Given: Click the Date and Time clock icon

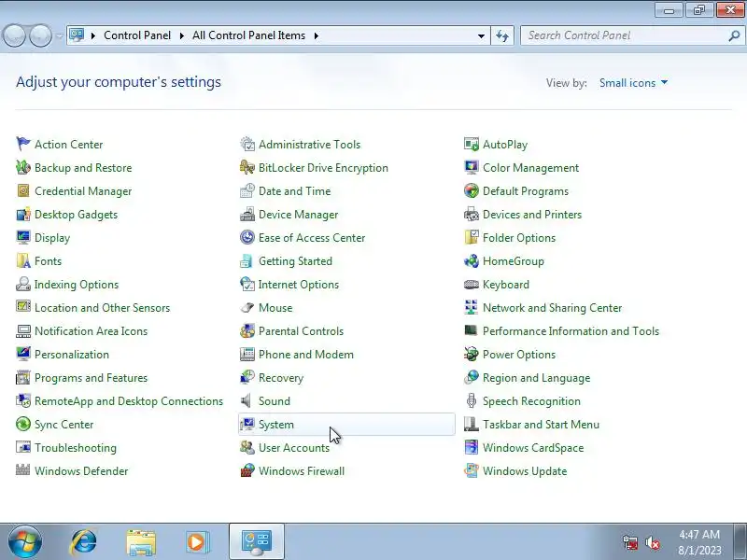Looking at the screenshot, I should coord(247,190).
